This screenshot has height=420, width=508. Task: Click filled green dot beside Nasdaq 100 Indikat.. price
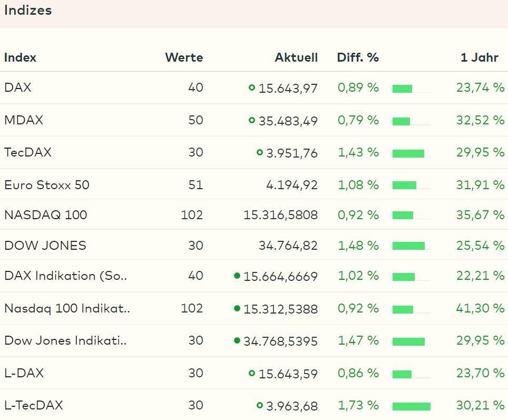coord(237,308)
